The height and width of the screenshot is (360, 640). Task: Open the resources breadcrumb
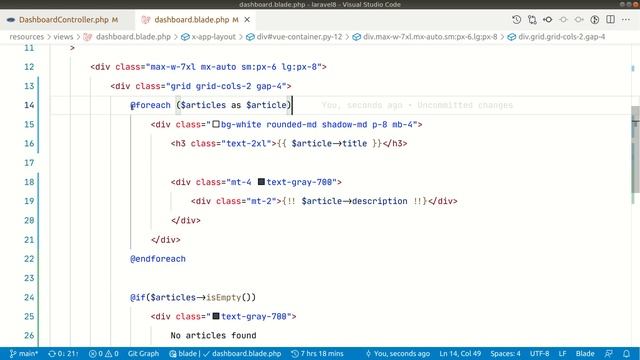point(27,37)
